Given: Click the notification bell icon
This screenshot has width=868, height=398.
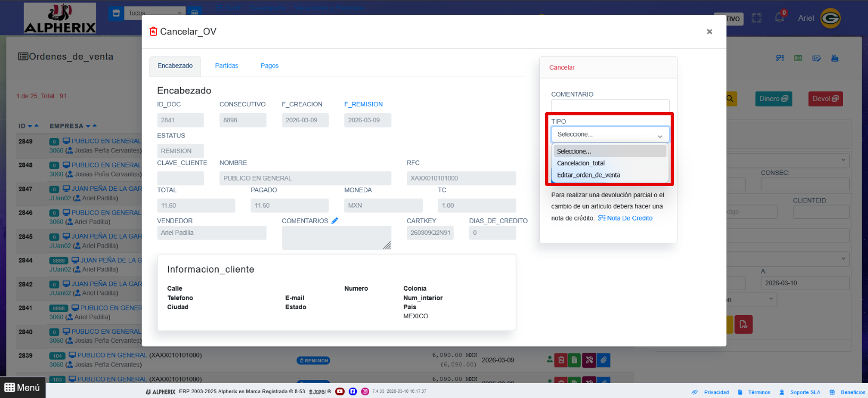Looking at the screenshot, I should [780, 18].
